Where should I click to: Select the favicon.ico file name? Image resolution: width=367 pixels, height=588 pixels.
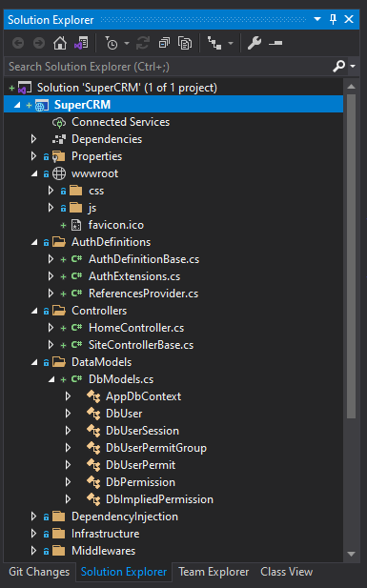coord(116,225)
